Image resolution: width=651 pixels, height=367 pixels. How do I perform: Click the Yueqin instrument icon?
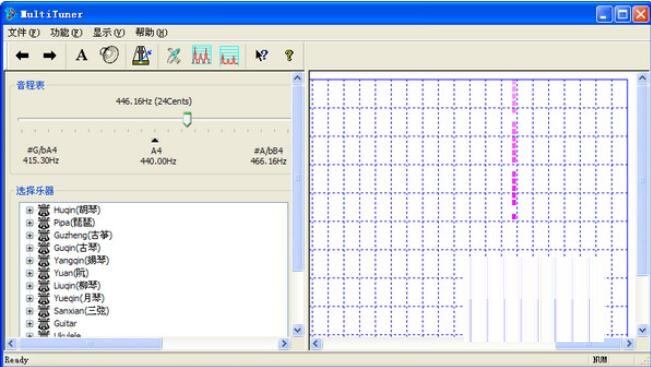coord(44,298)
